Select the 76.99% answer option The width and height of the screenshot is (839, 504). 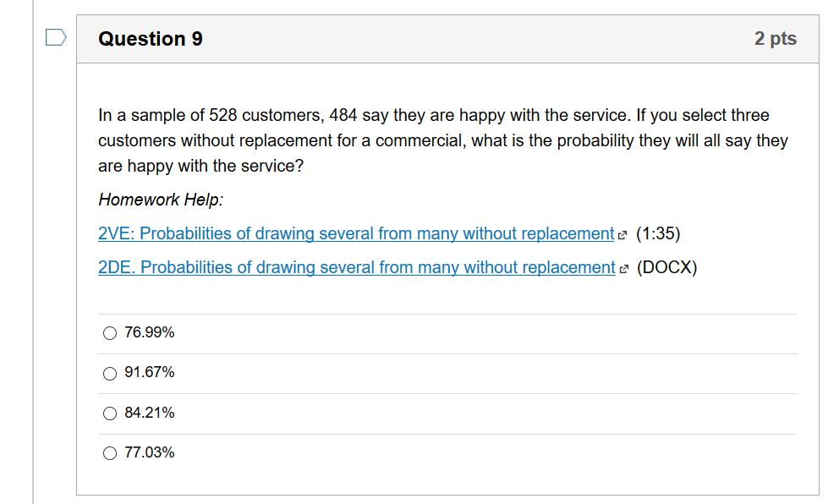108,333
